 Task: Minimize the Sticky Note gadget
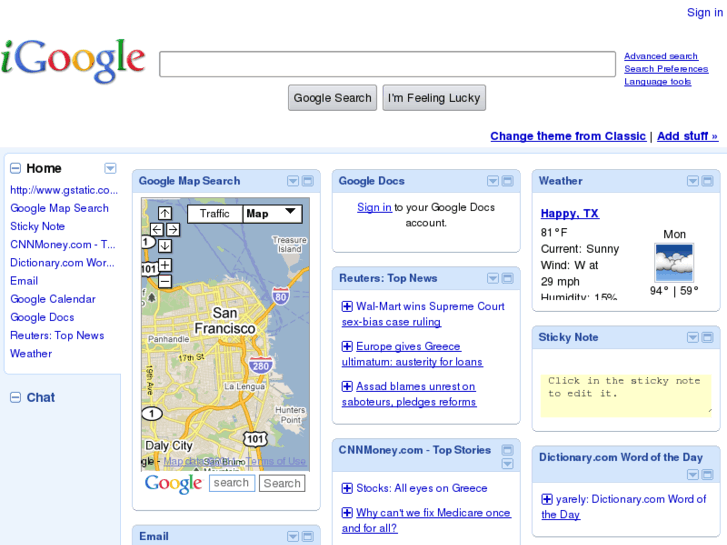pos(708,337)
